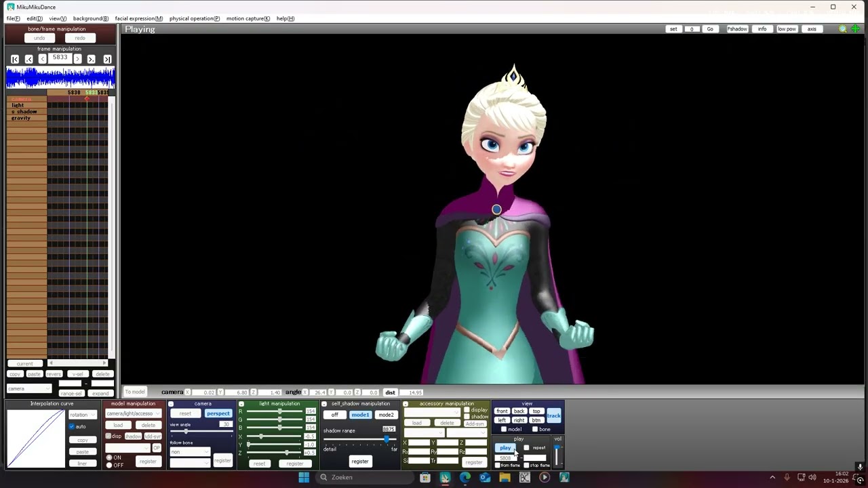Jump to previous keyframe with the .< button
Screen dimensions: 868x488
pos(28,60)
